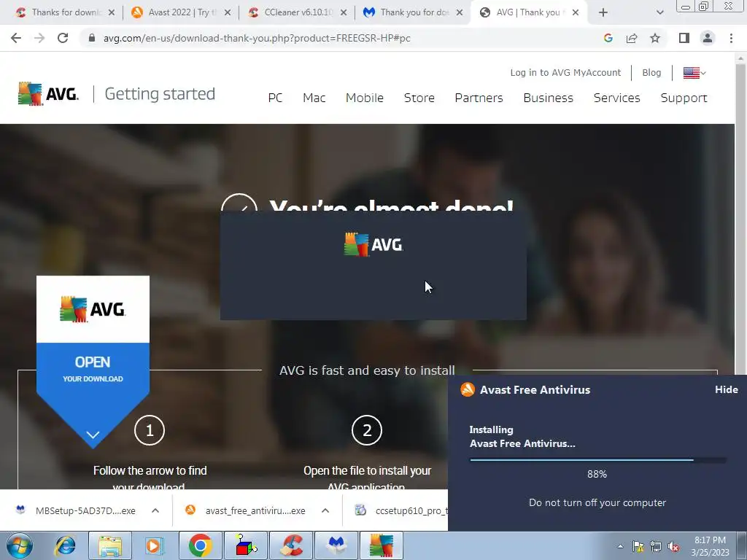Open the Windows Start button
Image resolution: width=747 pixels, height=560 pixels.
(19, 545)
